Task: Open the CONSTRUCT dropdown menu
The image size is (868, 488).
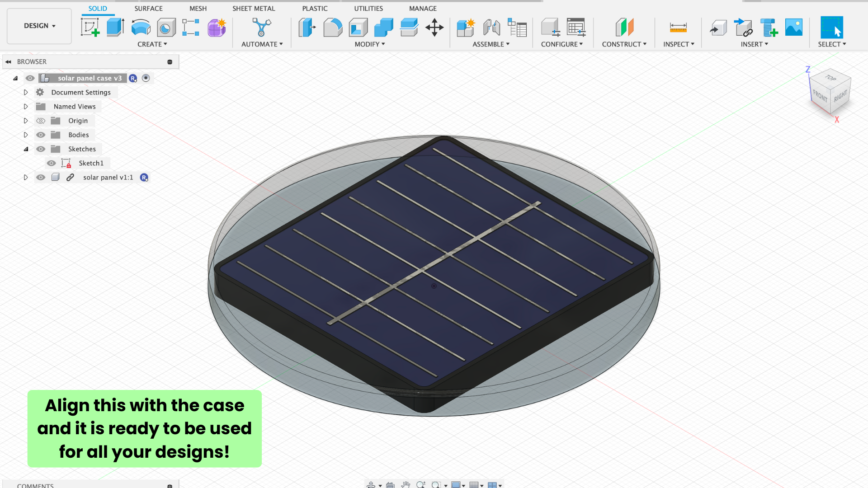Action: pos(624,44)
